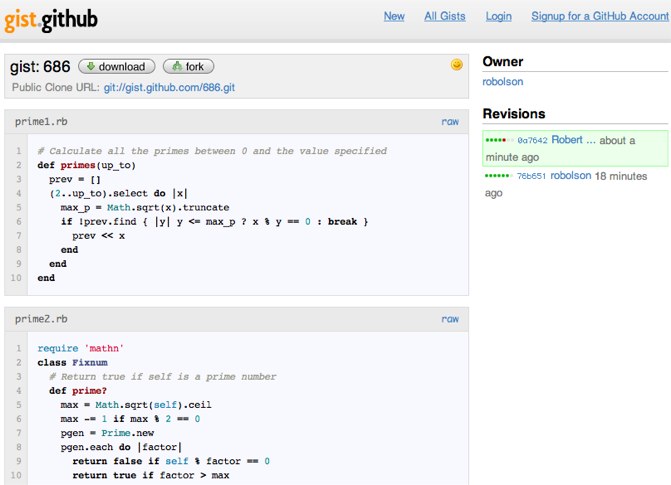Open the New gist page
The image size is (671, 485).
394,16
